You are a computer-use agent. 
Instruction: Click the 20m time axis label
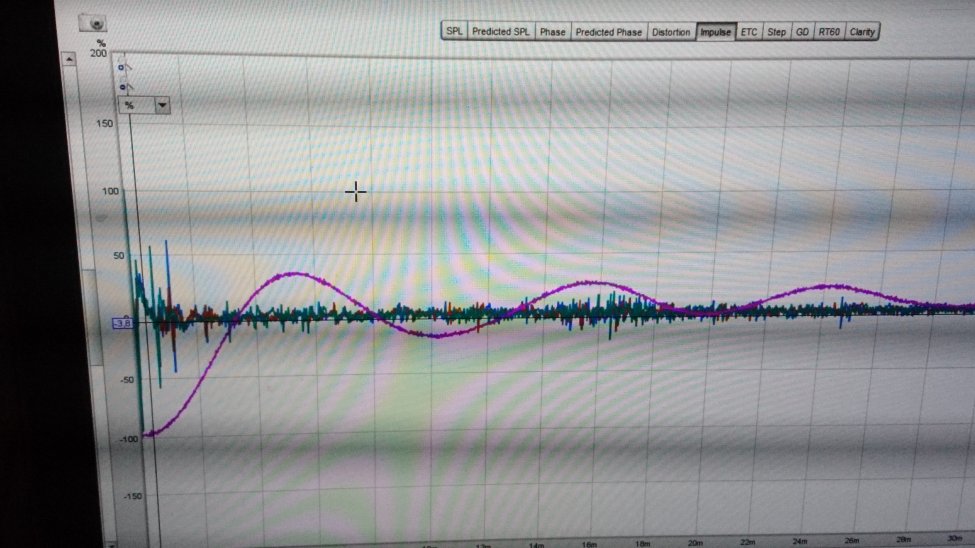695,543
